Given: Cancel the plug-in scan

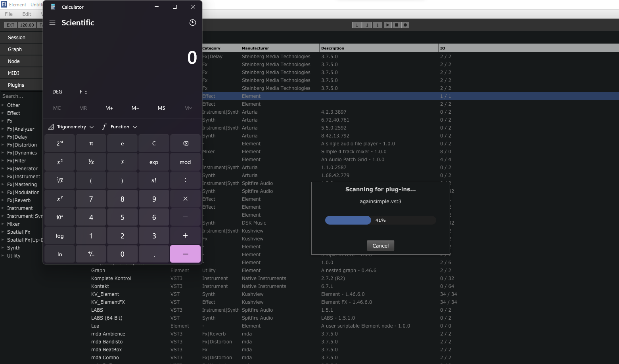Looking at the screenshot, I should click(380, 246).
